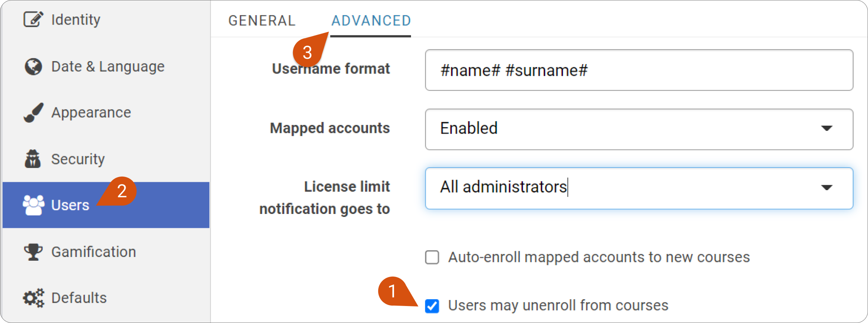This screenshot has height=323, width=868.
Task: Click the Username format label
Action: pos(331,69)
